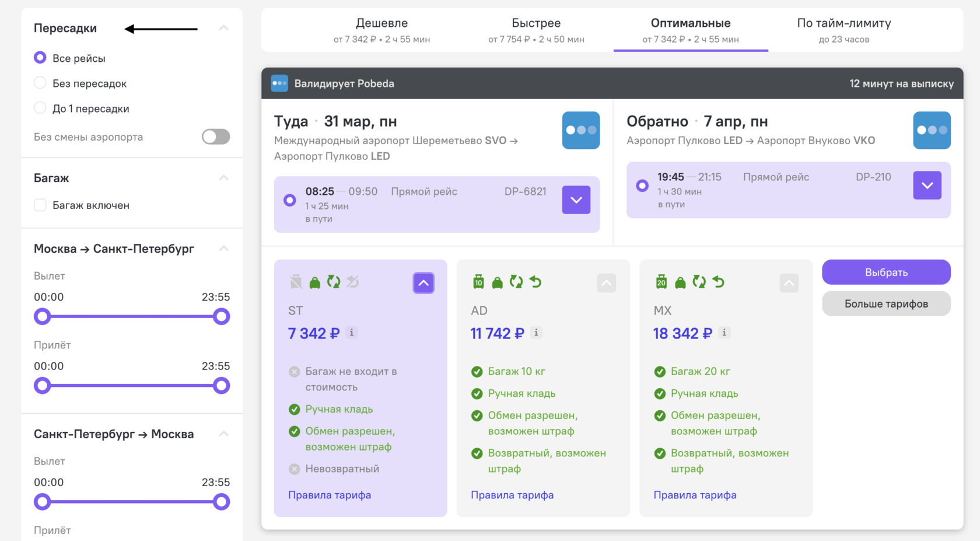The width and height of the screenshot is (980, 541).
Task: Select the MX tariff card at 18 342 ₽
Action: tap(726, 388)
